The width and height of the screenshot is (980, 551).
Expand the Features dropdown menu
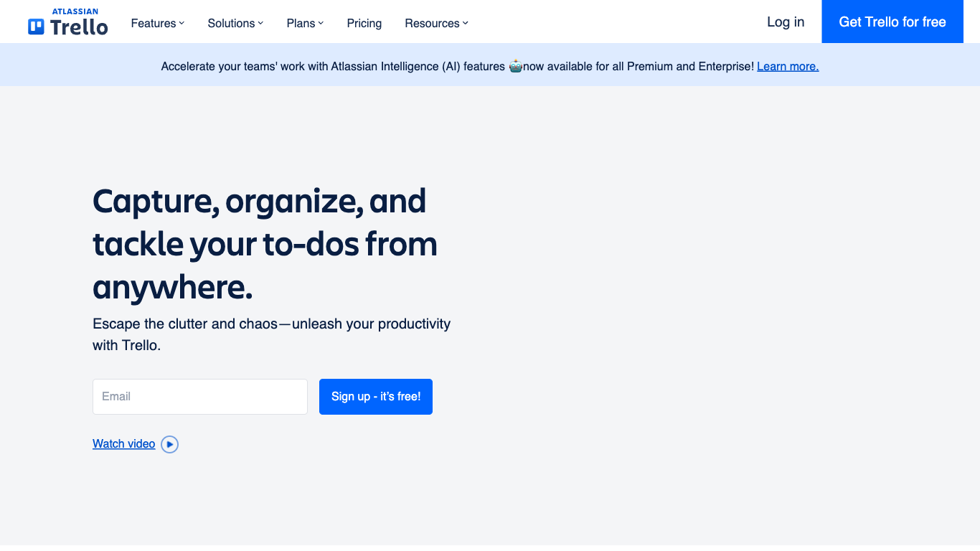point(158,23)
